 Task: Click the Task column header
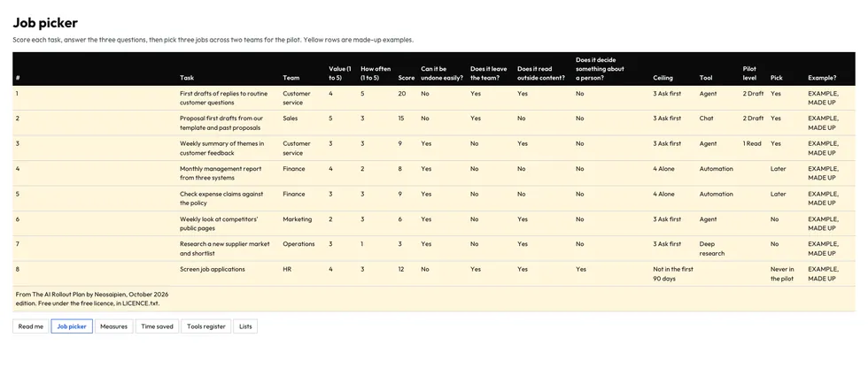click(x=187, y=78)
